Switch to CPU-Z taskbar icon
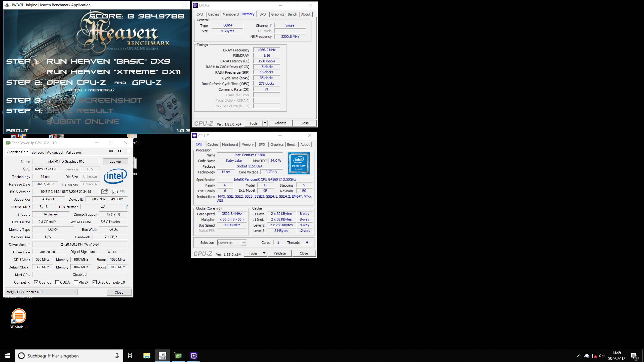 point(194,356)
